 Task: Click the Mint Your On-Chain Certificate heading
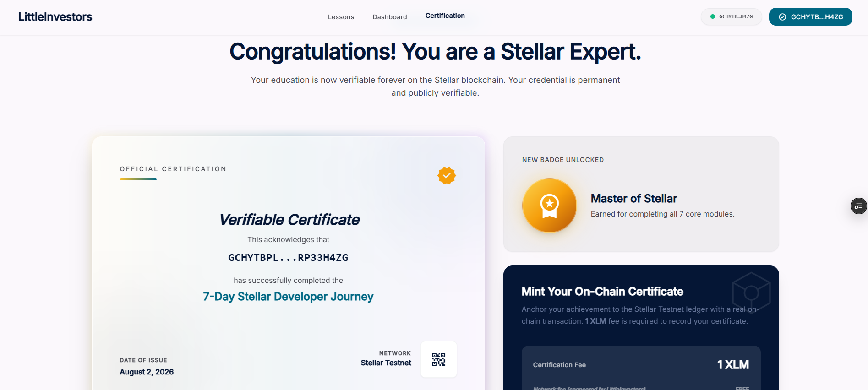602,292
